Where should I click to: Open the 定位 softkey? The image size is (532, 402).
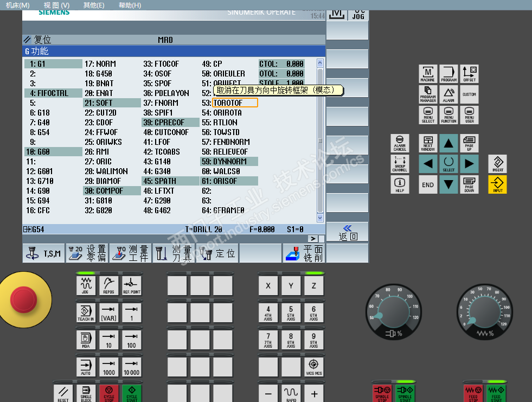[217, 253]
